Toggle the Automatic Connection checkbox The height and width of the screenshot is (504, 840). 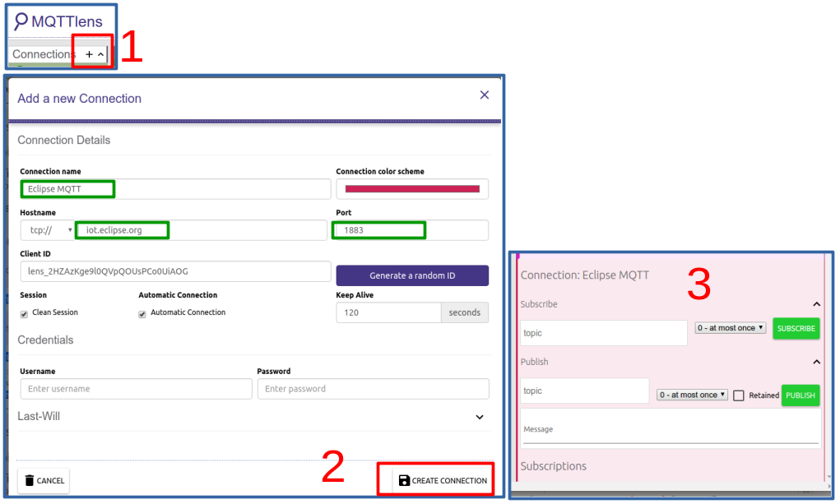142,314
